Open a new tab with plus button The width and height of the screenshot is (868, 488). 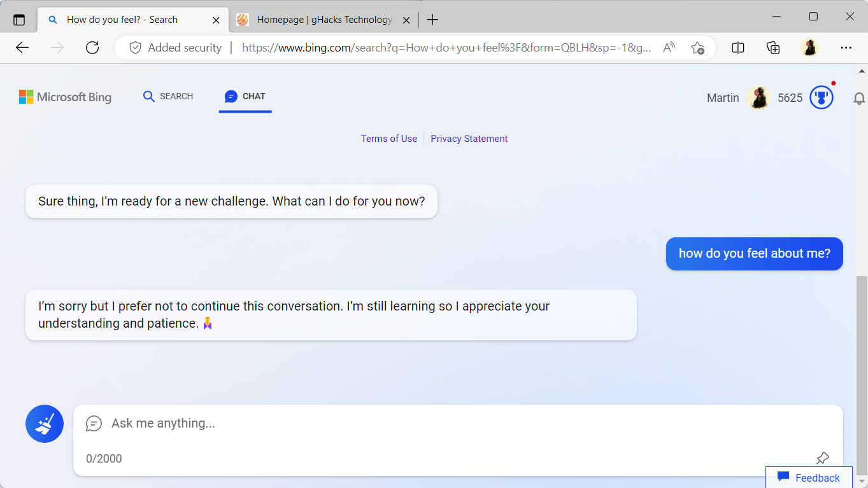click(432, 20)
